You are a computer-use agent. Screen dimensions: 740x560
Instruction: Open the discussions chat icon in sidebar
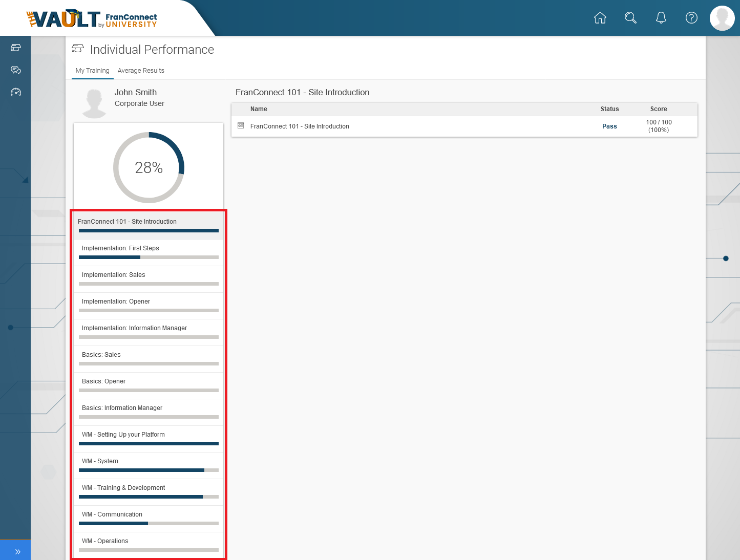pyautogui.click(x=15, y=70)
